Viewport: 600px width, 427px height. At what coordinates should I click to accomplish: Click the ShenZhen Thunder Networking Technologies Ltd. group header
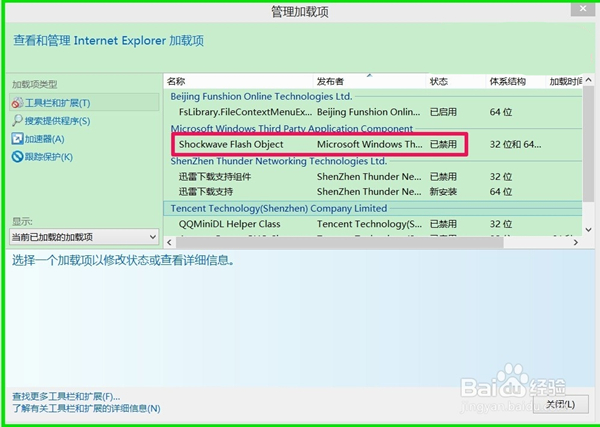279,161
